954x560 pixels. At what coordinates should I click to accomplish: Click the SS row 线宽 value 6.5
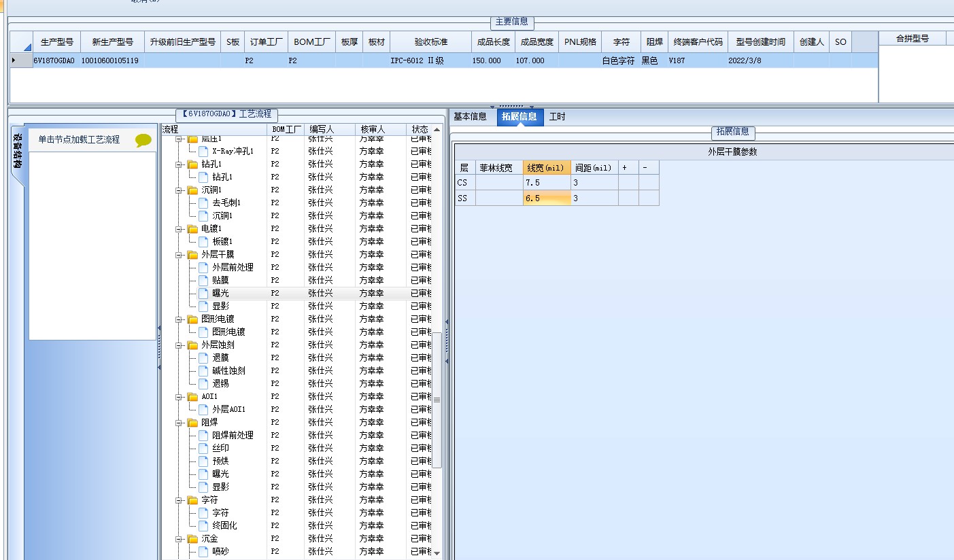pyautogui.click(x=547, y=198)
